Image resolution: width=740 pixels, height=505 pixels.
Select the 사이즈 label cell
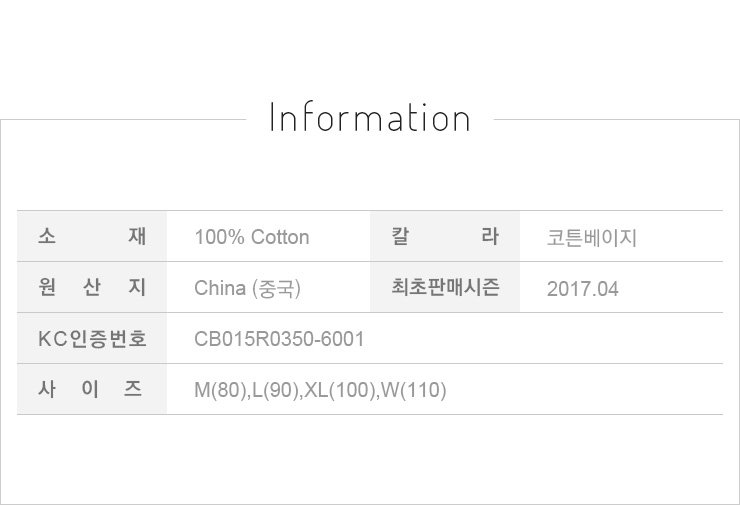pos(92,390)
